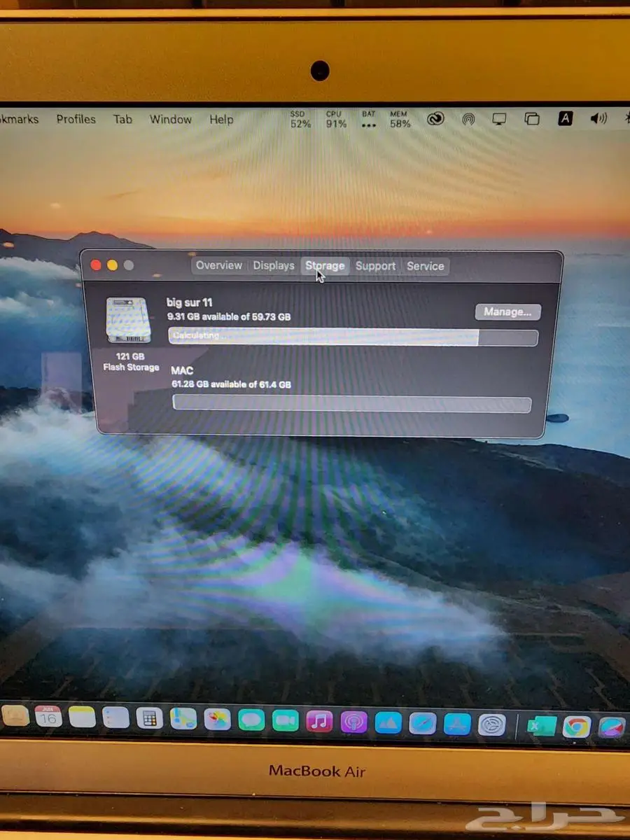
Task: Open FaceTime from the Dock
Action: coord(285,721)
